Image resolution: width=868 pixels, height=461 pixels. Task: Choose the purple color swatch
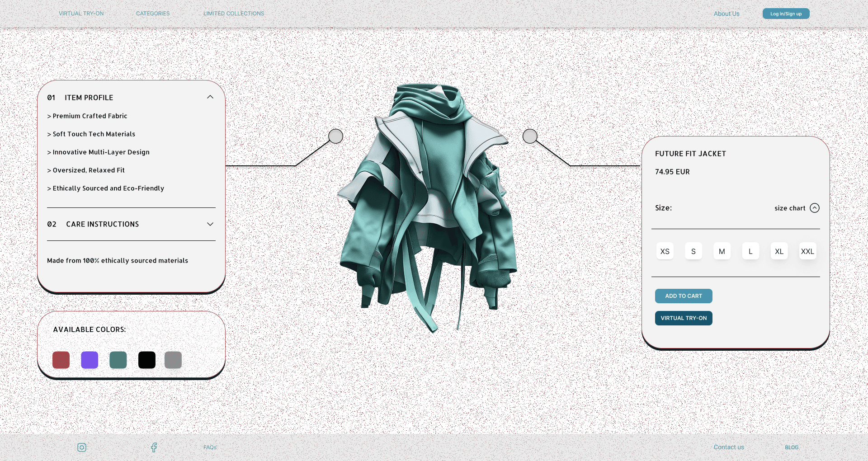click(90, 360)
